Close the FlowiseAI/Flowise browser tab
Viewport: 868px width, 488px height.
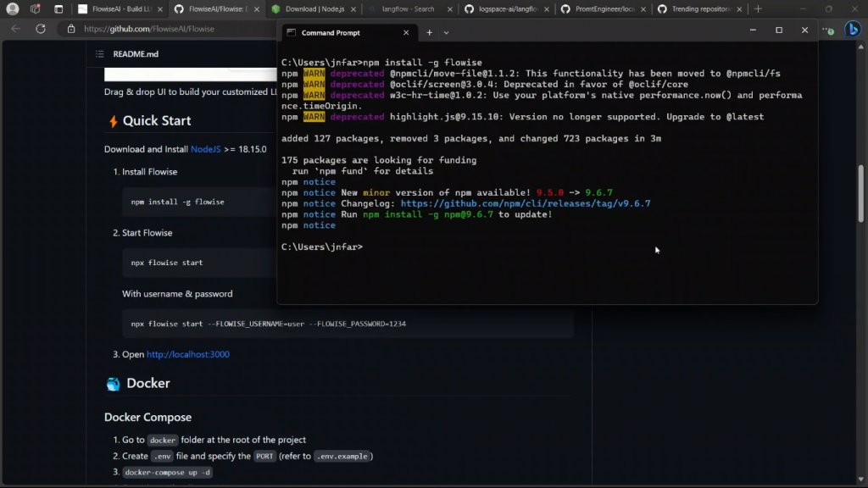click(257, 9)
